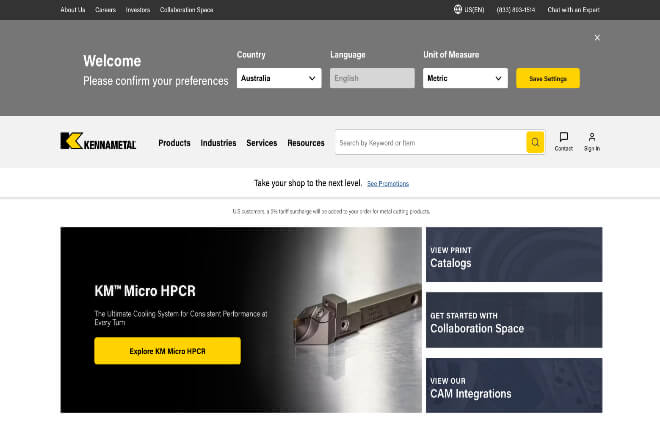Click Explore KM Micro HPCR button
The width and height of the screenshot is (660, 440).
click(168, 351)
